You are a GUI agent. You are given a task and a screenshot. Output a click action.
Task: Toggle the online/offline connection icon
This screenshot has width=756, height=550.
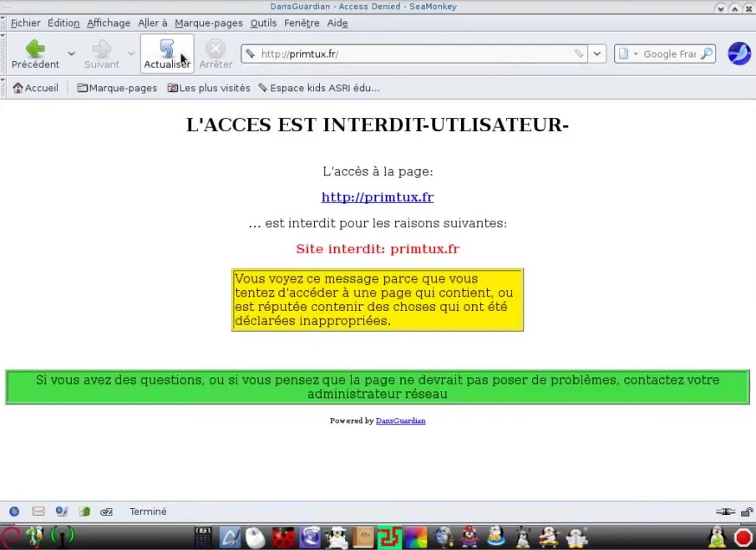click(x=724, y=512)
